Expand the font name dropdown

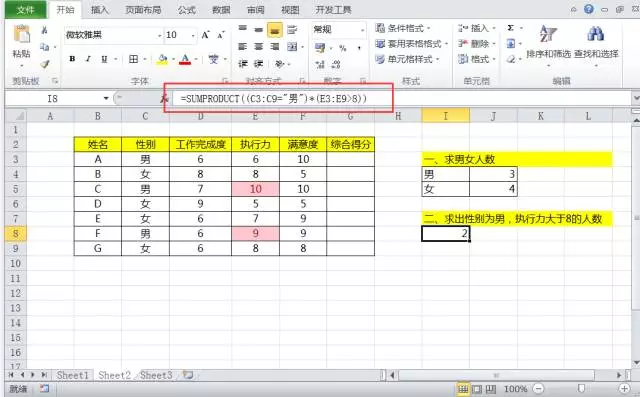[x=160, y=35]
